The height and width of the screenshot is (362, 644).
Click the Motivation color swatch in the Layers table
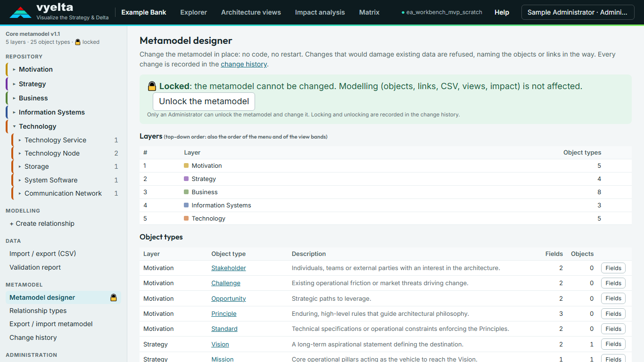tap(186, 165)
